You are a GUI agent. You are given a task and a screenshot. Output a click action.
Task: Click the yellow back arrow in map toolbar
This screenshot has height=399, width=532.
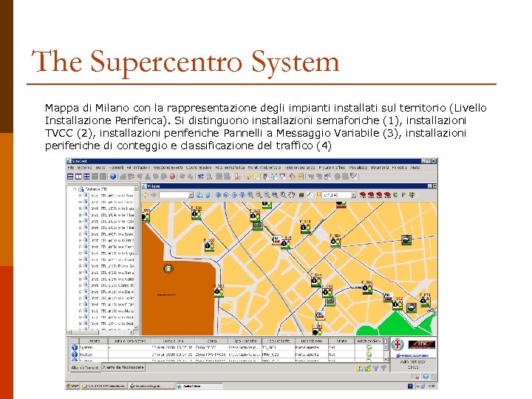click(146, 195)
